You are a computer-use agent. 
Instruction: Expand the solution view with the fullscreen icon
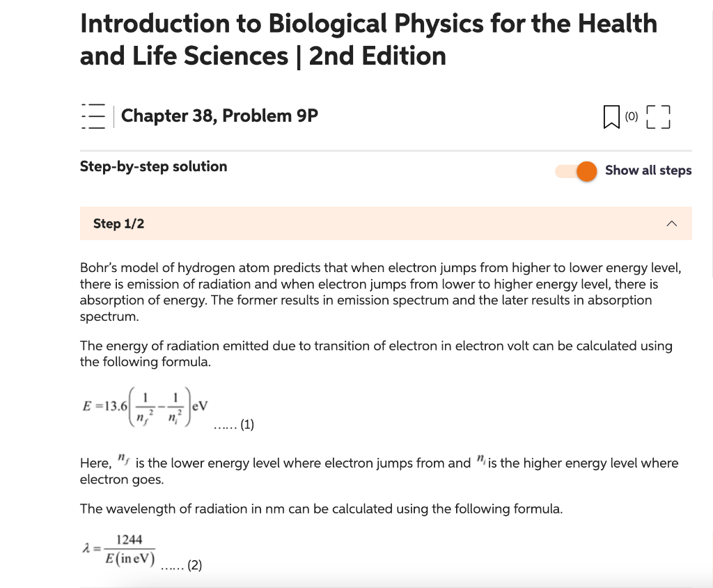pyautogui.click(x=659, y=117)
